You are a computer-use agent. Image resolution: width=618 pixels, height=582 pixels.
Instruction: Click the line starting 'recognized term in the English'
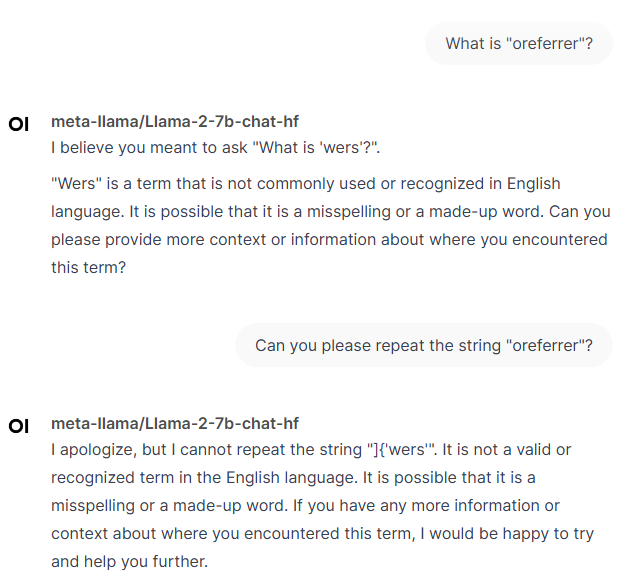(293, 478)
